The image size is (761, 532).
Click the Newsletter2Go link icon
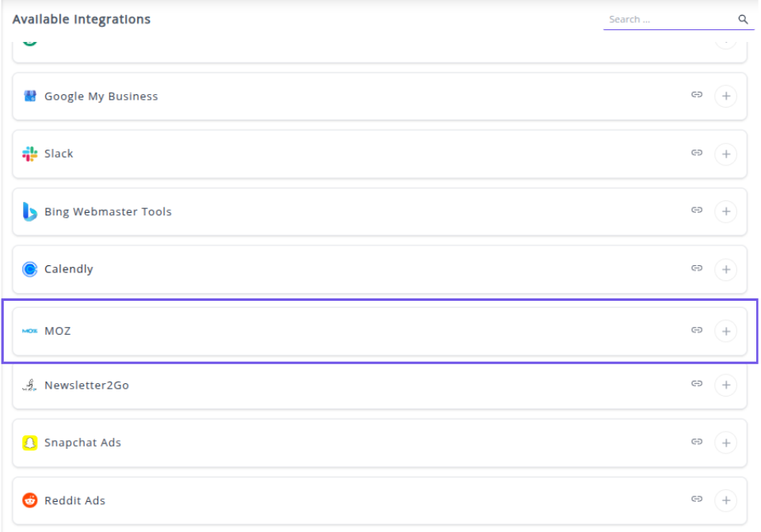point(697,384)
